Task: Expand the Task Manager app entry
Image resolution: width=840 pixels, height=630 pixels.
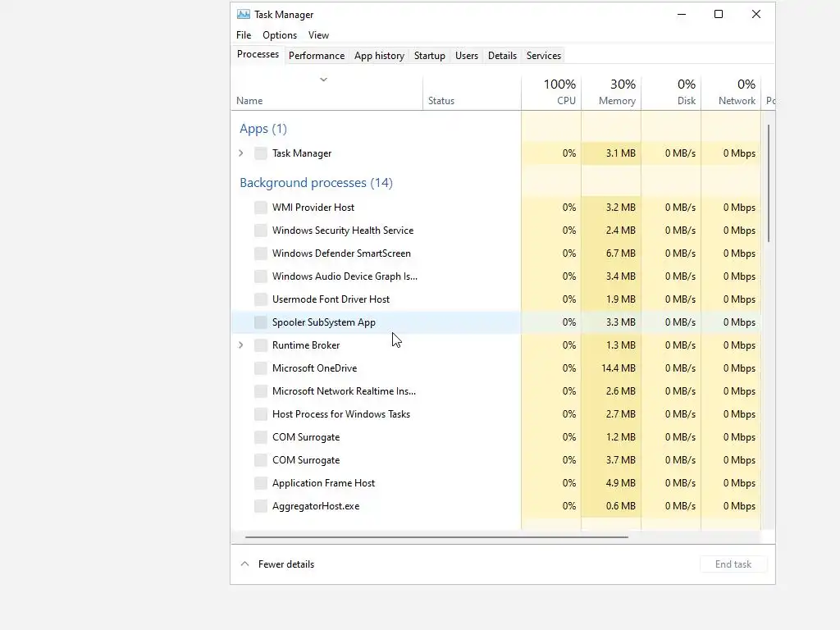Action: click(241, 153)
